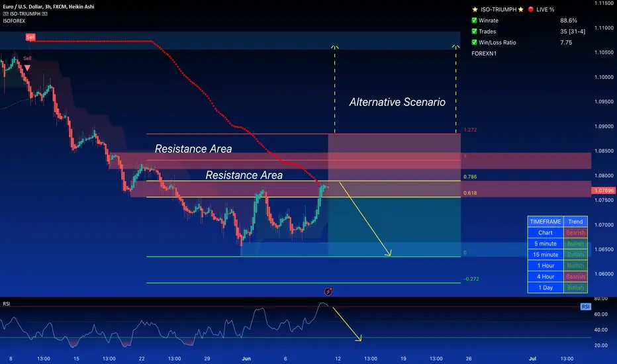Click the 0.618 Fibonacci level label
The width and height of the screenshot is (617, 364).
pos(470,193)
